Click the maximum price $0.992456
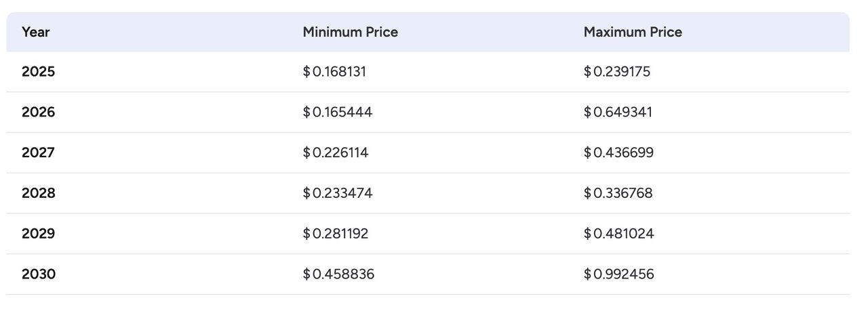 pyautogui.click(x=618, y=274)
